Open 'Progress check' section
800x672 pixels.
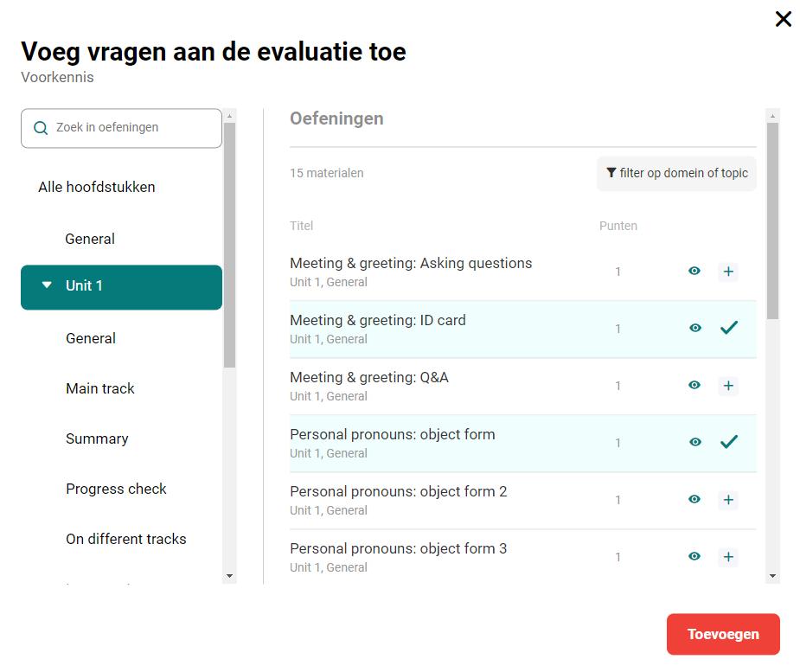[116, 489]
